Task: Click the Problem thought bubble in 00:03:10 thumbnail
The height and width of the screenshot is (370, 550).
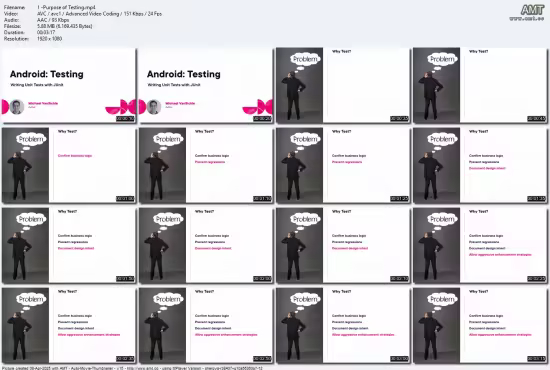Action: pos(442,299)
